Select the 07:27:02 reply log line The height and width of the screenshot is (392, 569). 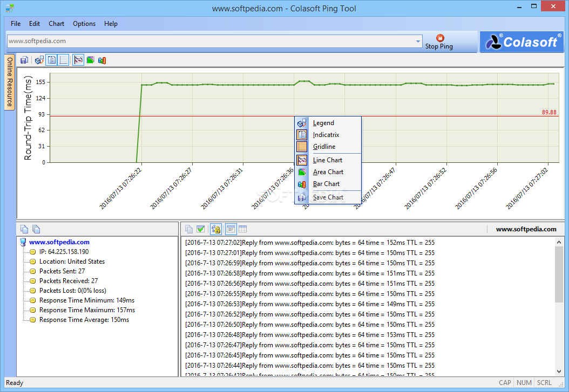(310, 243)
